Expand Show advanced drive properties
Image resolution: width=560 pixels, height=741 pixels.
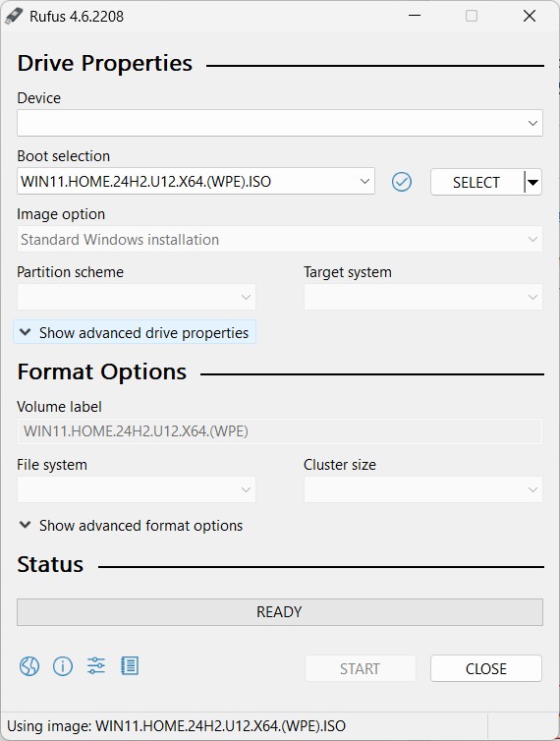(135, 332)
